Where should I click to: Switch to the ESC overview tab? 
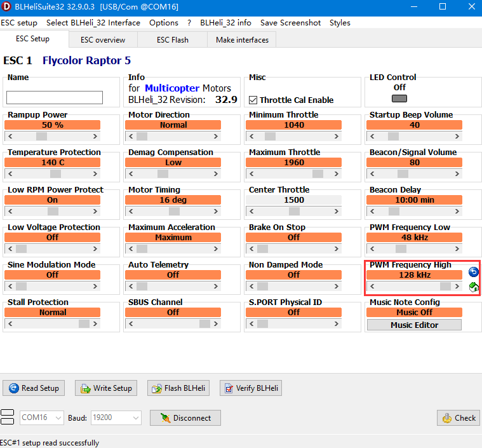[x=102, y=39]
